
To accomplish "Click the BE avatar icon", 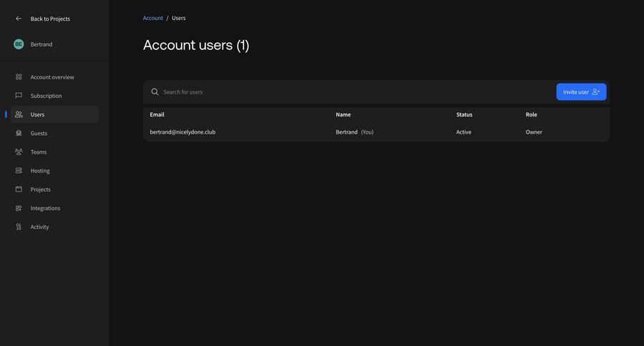I will pyautogui.click(x=19, y=44).
